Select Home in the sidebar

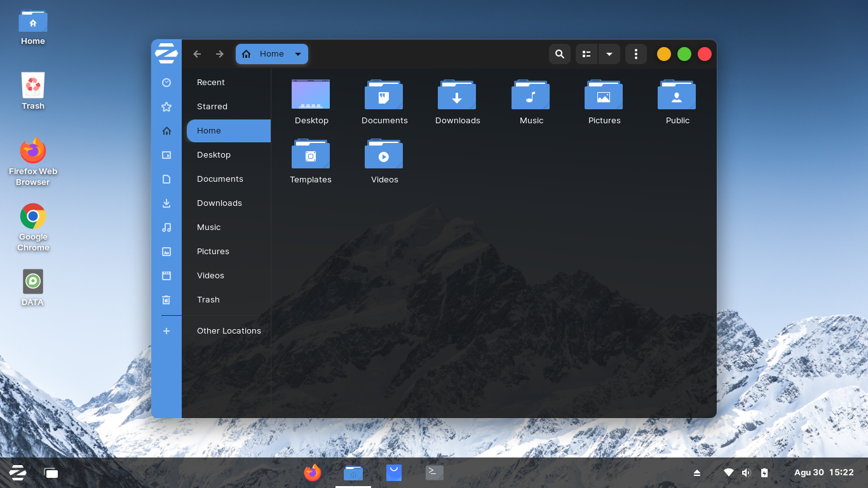click(229, 131)
